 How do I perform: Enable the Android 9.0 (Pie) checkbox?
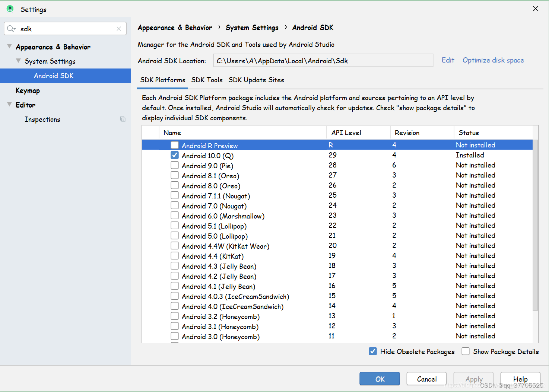[x=175, y=165]
